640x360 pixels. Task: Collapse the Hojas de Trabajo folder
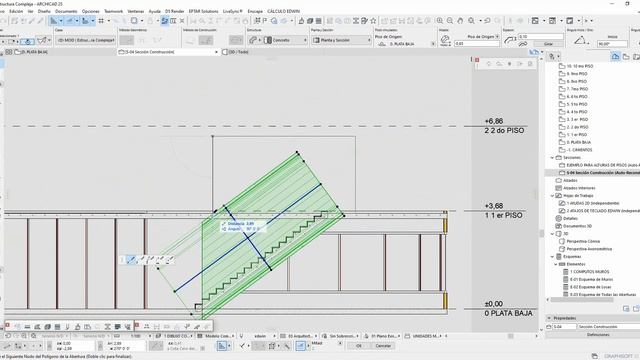(552, 196)
